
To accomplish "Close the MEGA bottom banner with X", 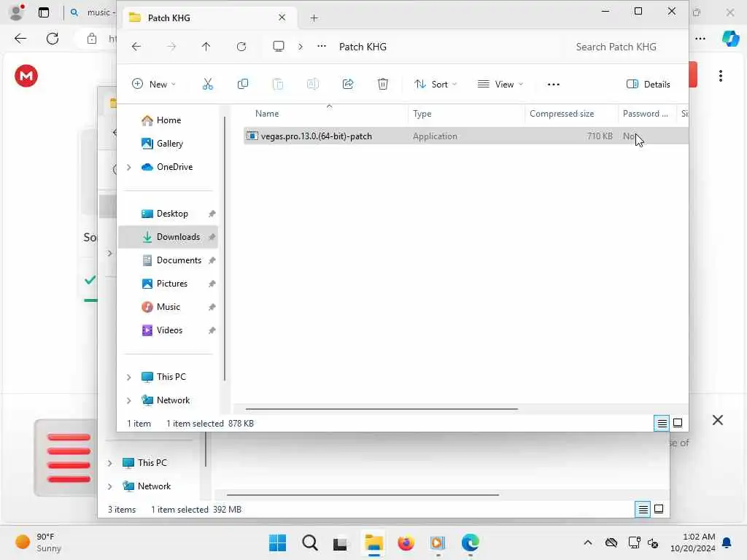I will (x=718, y=420).
